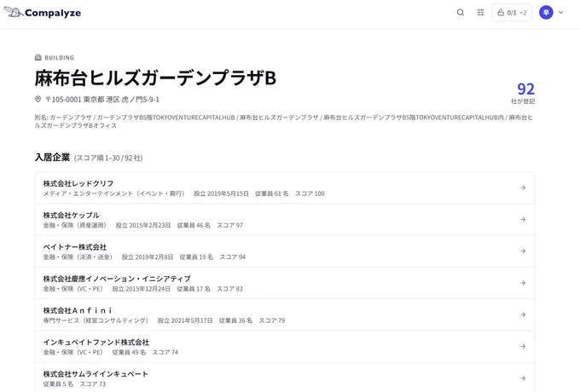This screenshot has height=392, width=580.
Task: Open ペイトナー株式会社 company row
Action: 285,251
